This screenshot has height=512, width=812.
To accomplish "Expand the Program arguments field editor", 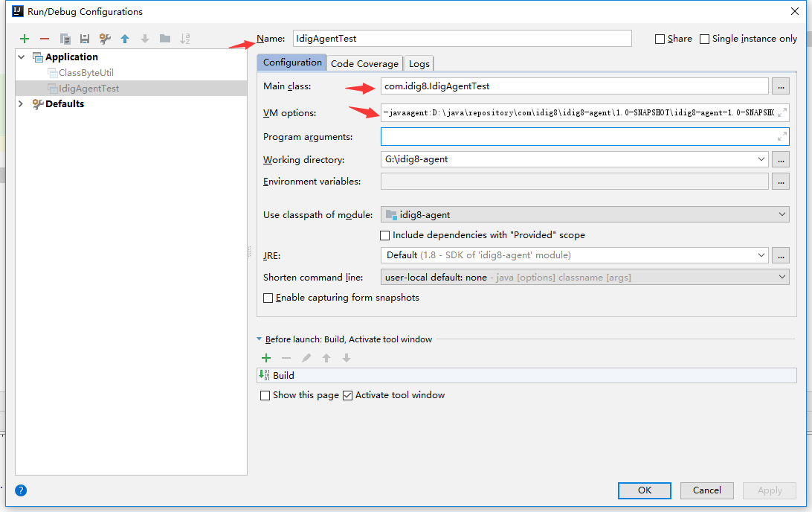I will [x=782, y=137].
